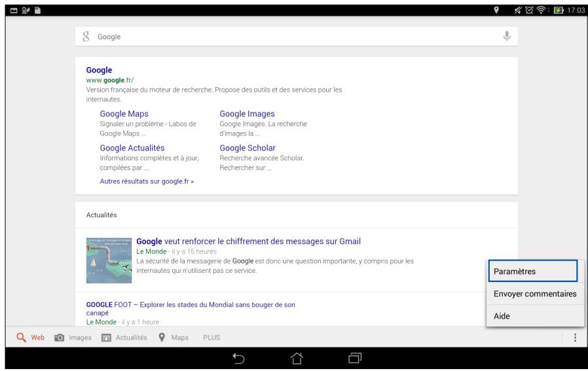Open the Google Scholar sitelink
Image resolution: width=588 pixels, height=371 pixels.
click(247, 148)
